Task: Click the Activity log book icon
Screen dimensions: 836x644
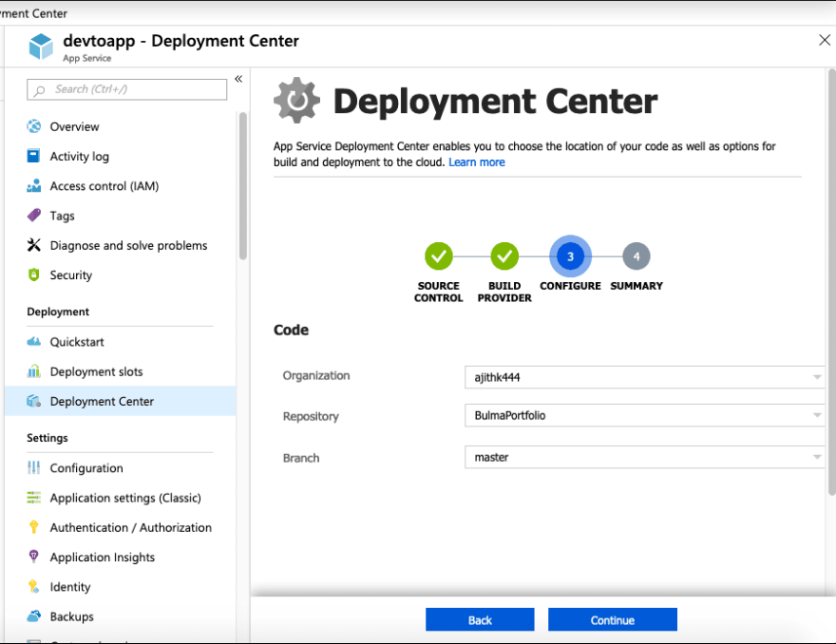Action: (x=33, y=156)
